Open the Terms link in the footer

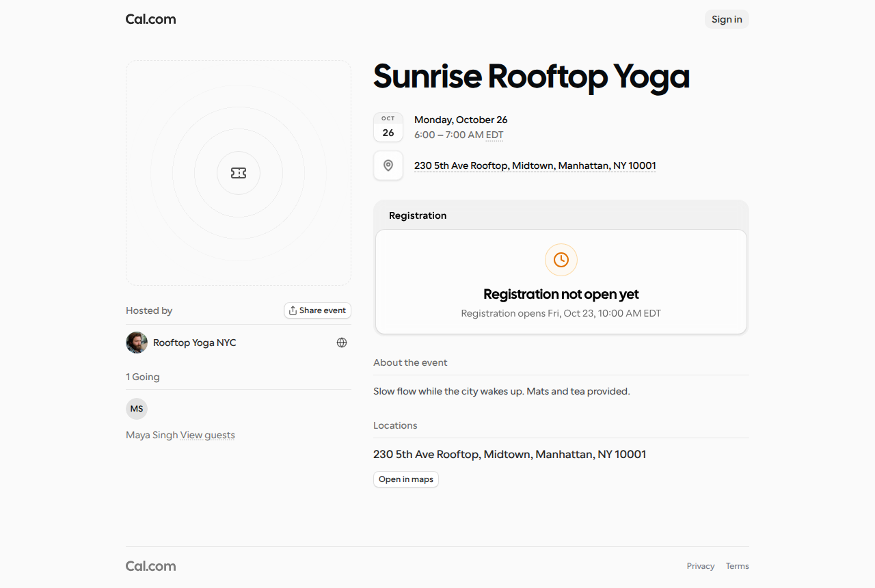tap(738, 566)
